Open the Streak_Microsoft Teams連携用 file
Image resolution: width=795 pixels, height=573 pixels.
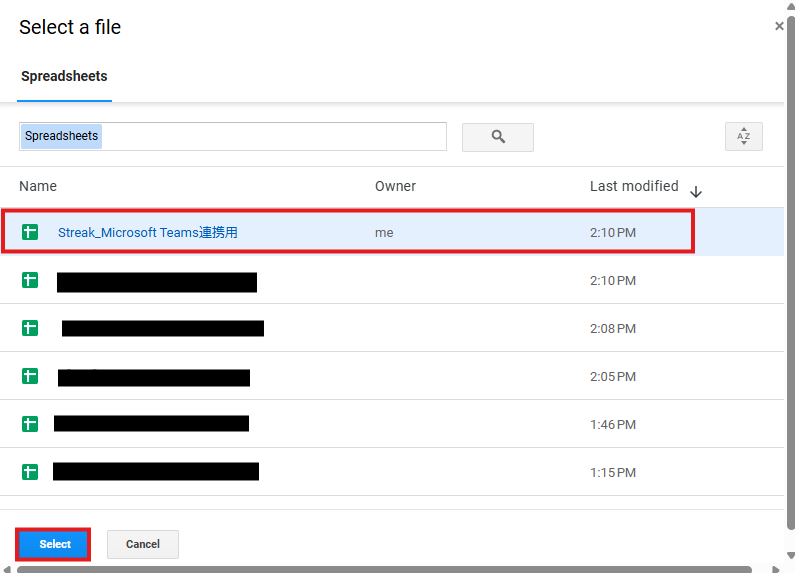148,233
